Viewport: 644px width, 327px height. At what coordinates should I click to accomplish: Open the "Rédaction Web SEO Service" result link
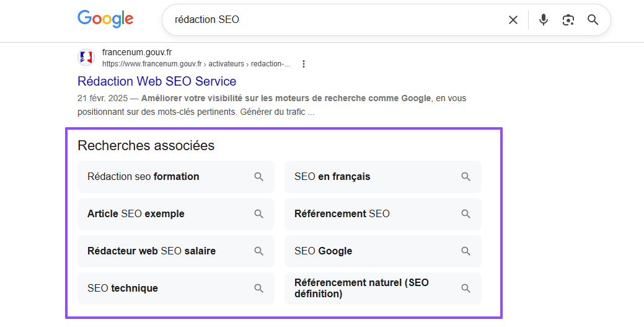click(x=157, y=81)
